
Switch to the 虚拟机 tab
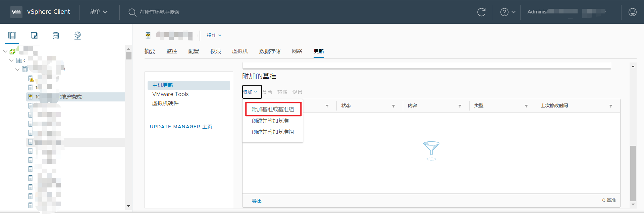pyautogui.click(x=240, y=51)
